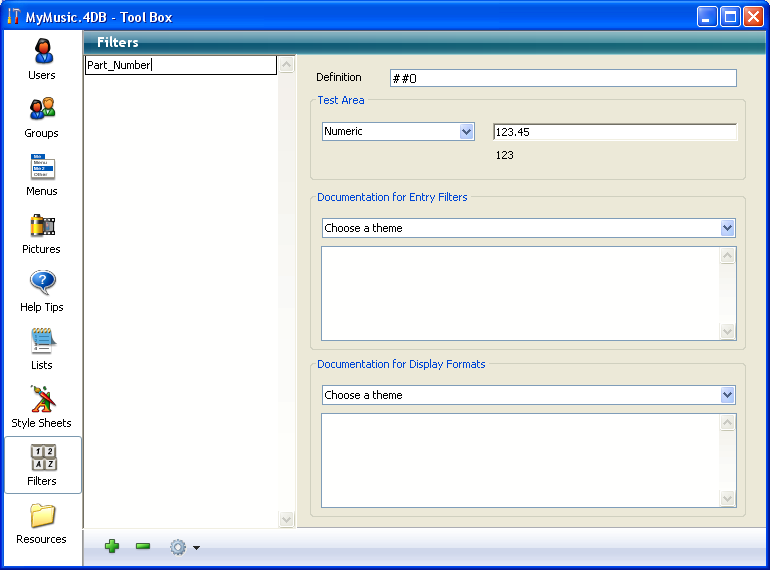Click the test value field showing 123.45
770x570 pixels.
coord(614,132)
